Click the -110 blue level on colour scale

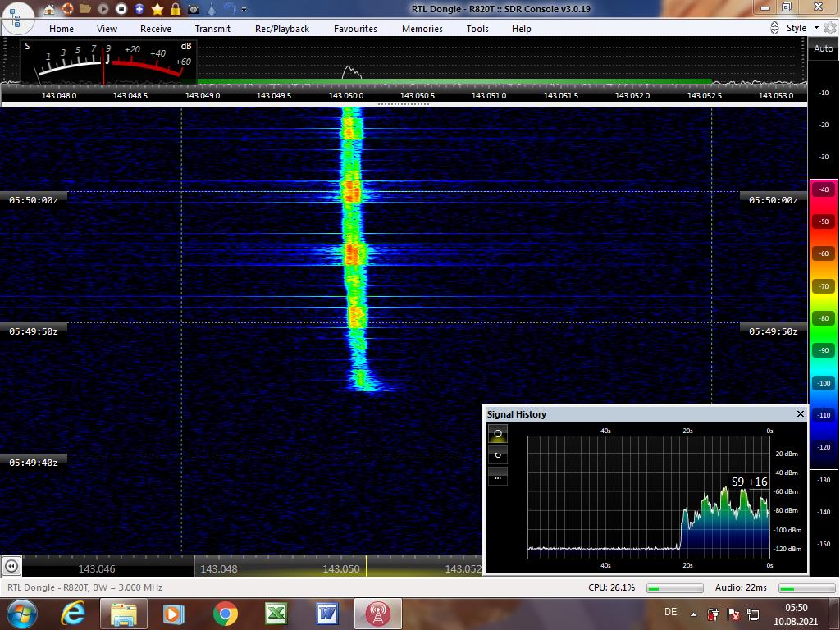click(x=824, y=414)
